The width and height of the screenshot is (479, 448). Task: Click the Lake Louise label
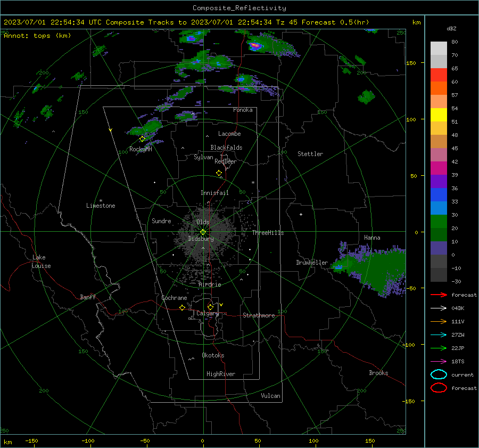coord(42,262)
